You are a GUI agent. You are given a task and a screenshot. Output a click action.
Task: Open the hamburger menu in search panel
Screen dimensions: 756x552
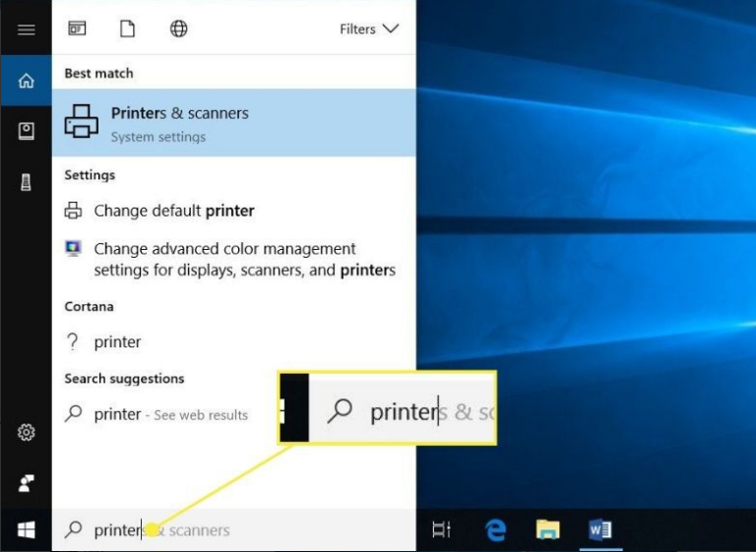[x=27, y=30]
